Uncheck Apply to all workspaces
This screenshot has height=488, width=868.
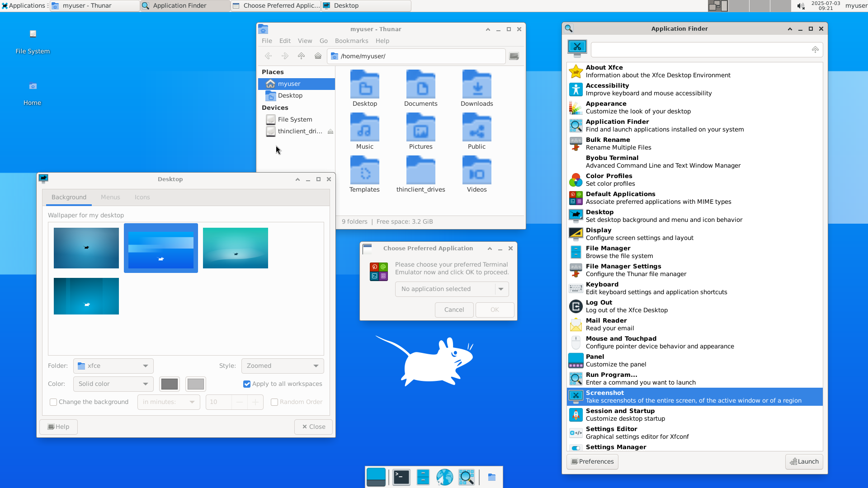click(247, 384)
